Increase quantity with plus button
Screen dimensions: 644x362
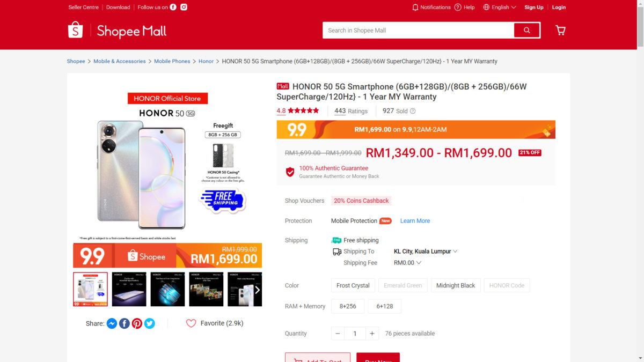[372, 334]
